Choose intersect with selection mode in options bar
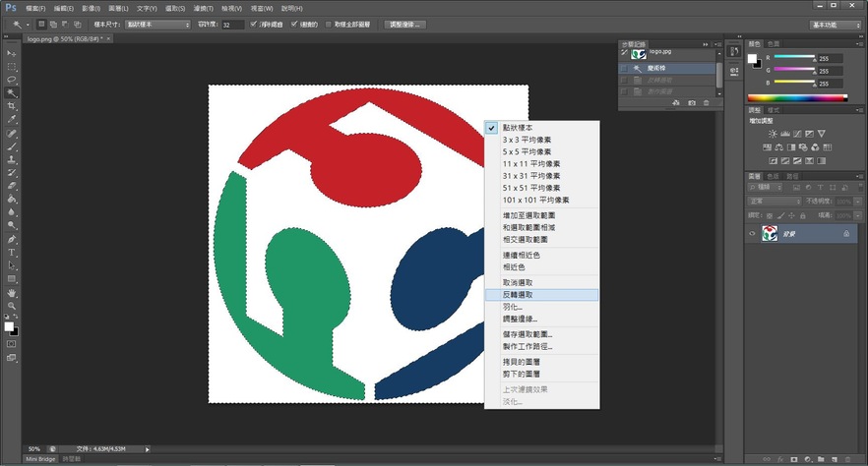 (77, 25)
